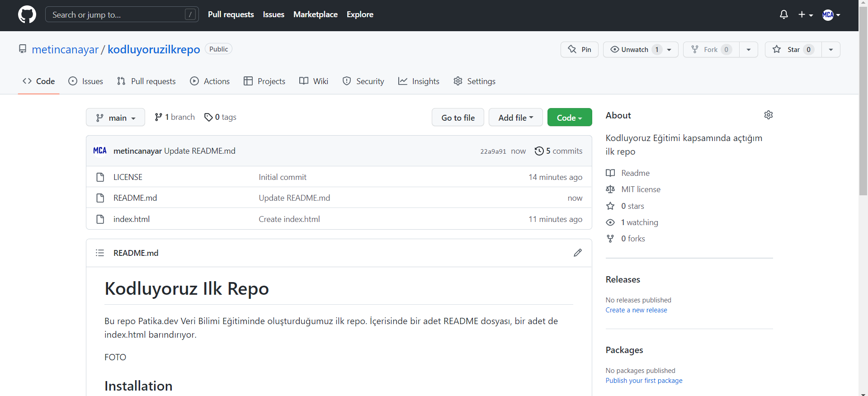Click the star icon beside 0 stars
The width and height of the screenshot is (868, 396).
click(610, 206)
